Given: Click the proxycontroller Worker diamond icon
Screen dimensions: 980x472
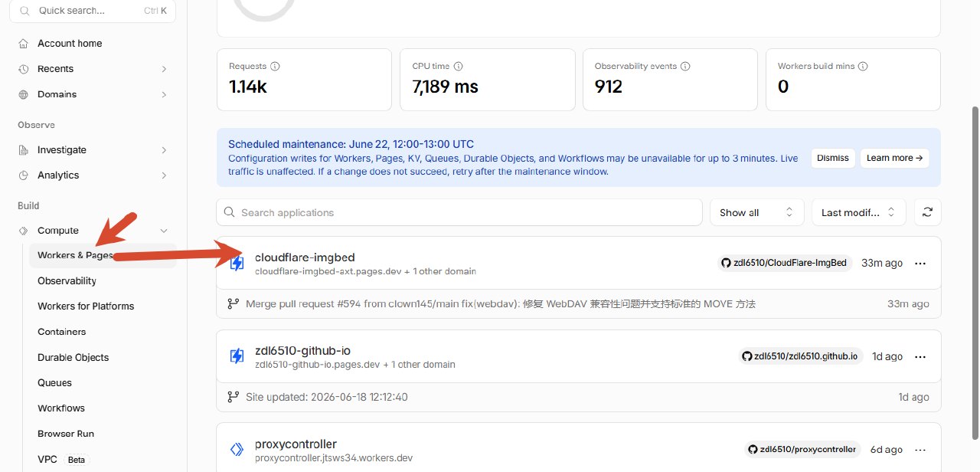Looking at the screenshot, I should (x=237, y=450).
